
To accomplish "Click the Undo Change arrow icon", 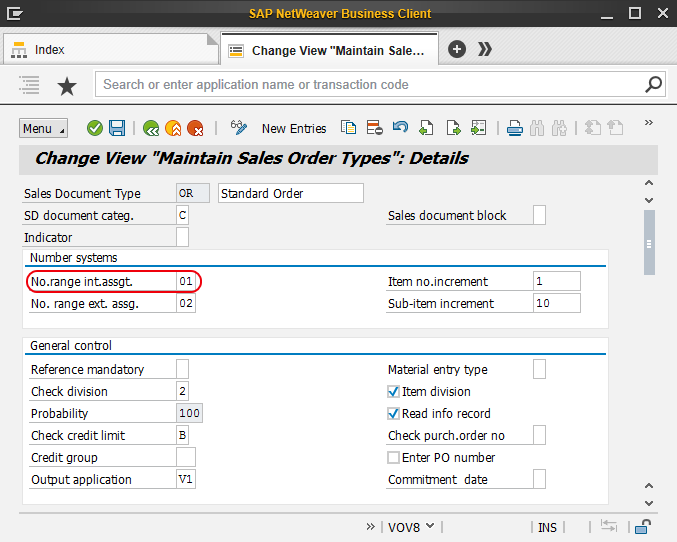I will [400, 127].
